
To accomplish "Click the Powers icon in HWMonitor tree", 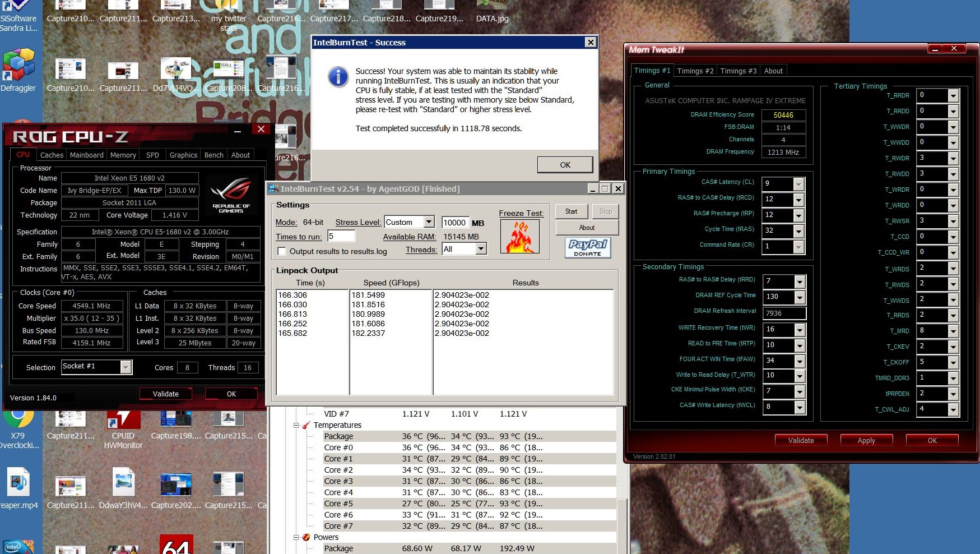I will pos(306,537).
